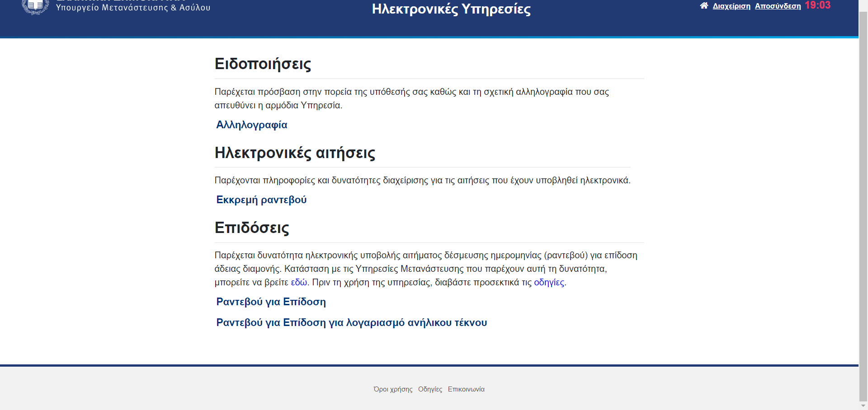
Task: Click the Ειδοποιήσεις heading
Action: [263, 64]
